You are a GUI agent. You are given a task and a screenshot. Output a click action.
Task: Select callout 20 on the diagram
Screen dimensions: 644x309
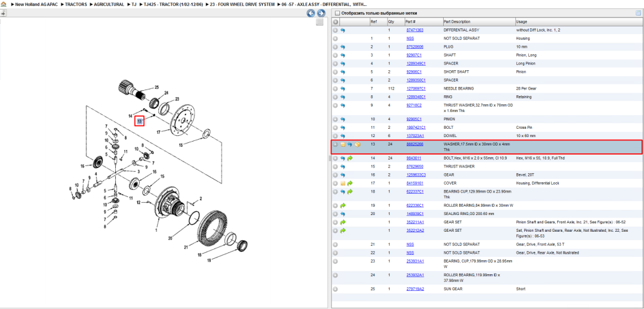click(170, 238)
